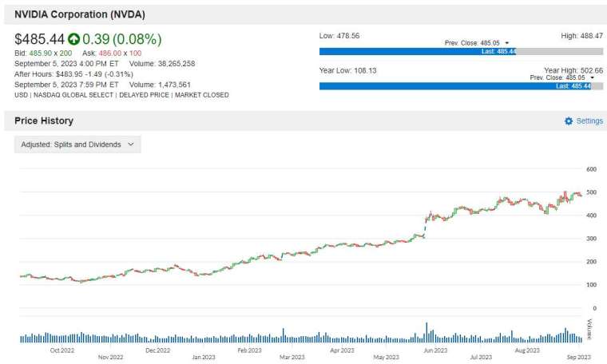
Task: Open the chart Settings gear icon
Action: (x=569, y=121)
